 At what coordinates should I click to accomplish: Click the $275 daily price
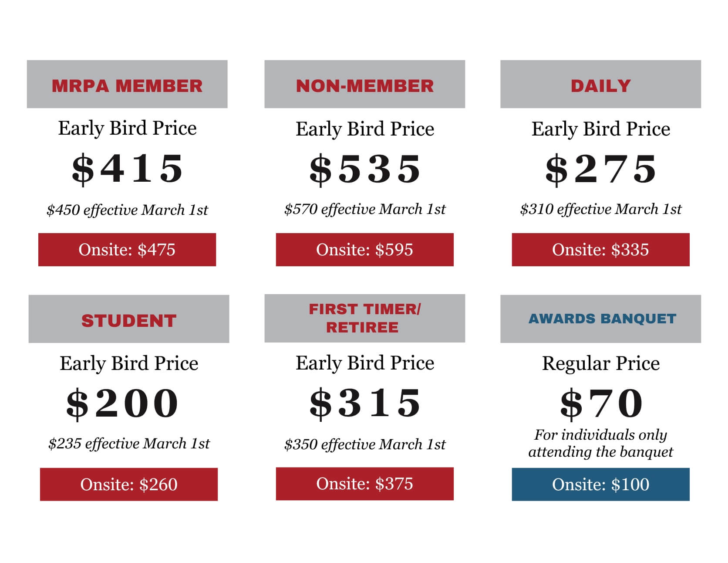click(x=600, y=169)
